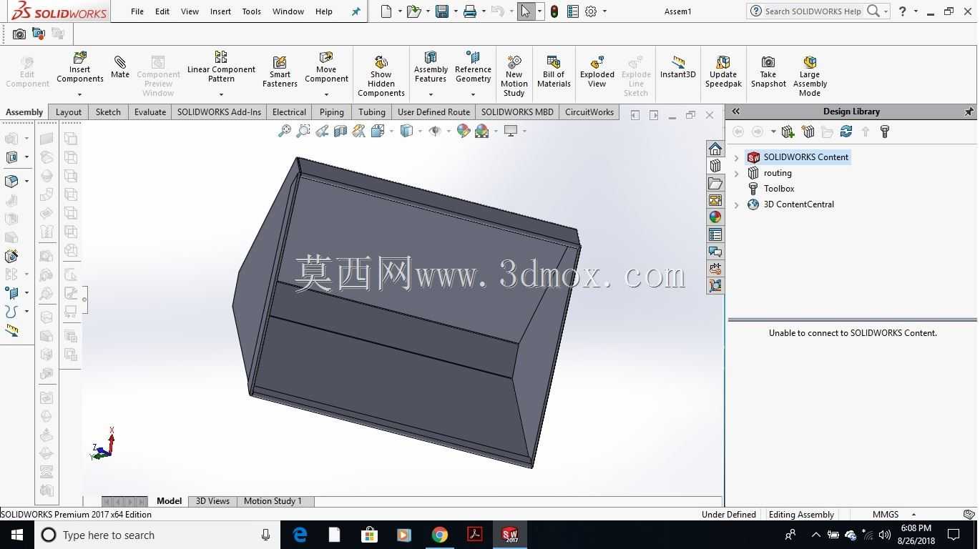Viewport: 980px width, 549px height.
Task: Open the Apply Scene icon
Action: [482, 131]
